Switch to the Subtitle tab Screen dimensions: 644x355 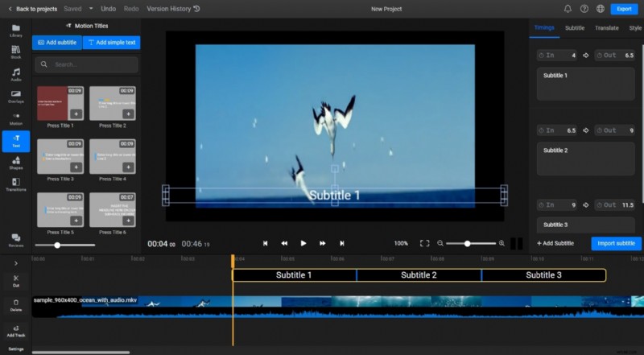(575, 28)
